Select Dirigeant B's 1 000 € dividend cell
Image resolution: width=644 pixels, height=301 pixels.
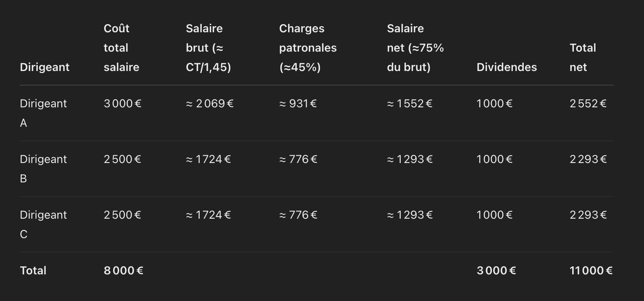(494, 159)
